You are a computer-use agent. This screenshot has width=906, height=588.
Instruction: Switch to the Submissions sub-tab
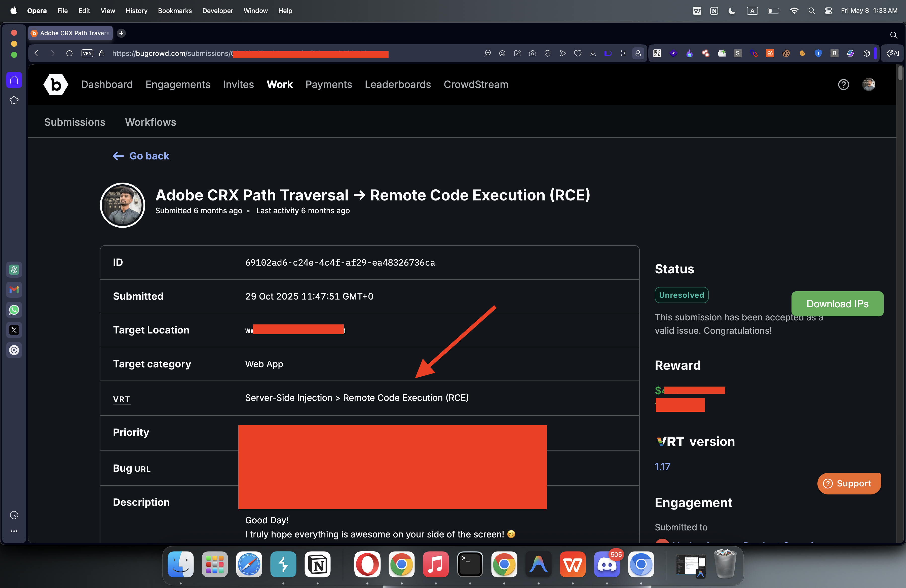click(x=74, y=122)
